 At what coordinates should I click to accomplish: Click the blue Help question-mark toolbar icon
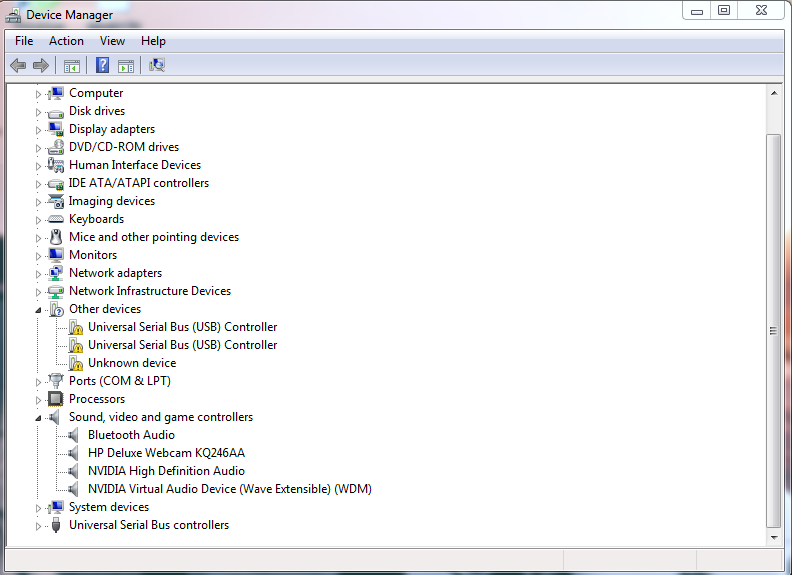point(103,65)
